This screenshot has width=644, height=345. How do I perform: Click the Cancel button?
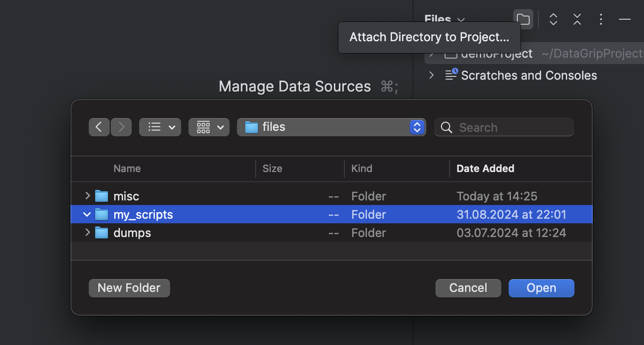point(468,288)
